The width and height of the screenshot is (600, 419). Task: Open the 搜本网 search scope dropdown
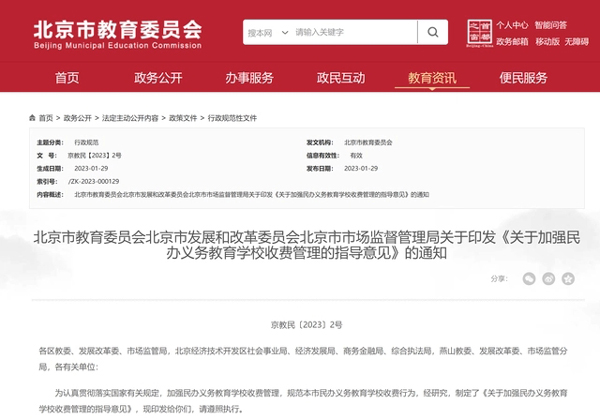tap(267, 33)
